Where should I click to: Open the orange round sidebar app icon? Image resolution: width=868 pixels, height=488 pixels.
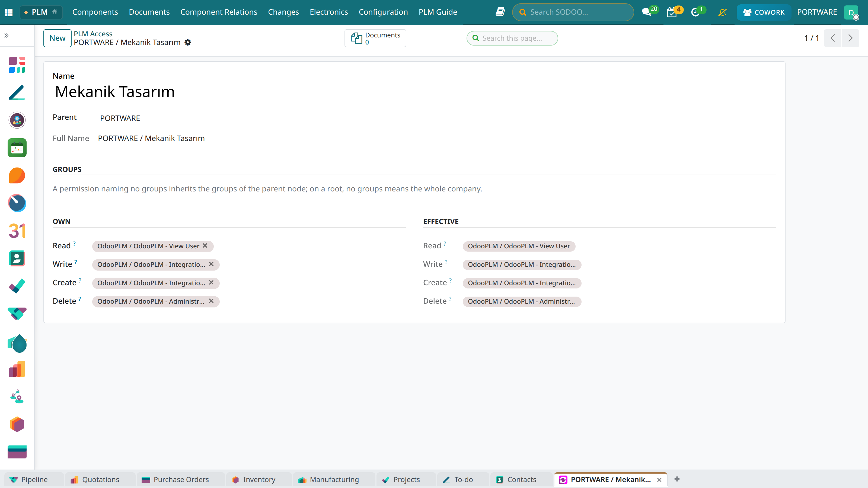pyautogui.click(x=17, y=175)
